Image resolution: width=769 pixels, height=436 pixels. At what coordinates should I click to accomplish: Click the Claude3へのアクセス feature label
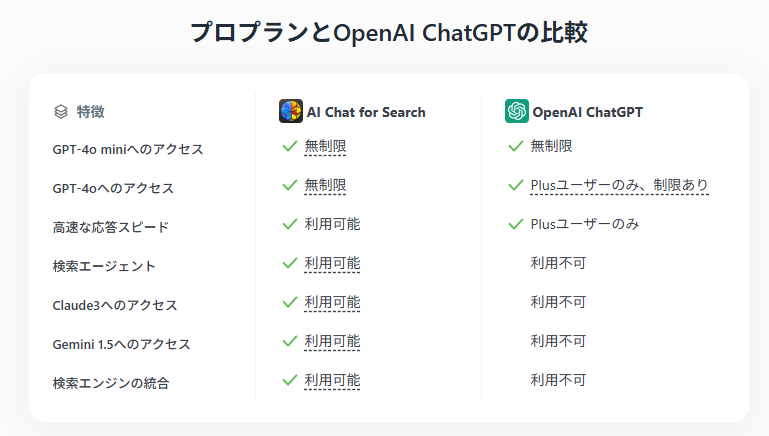[122, 305]
